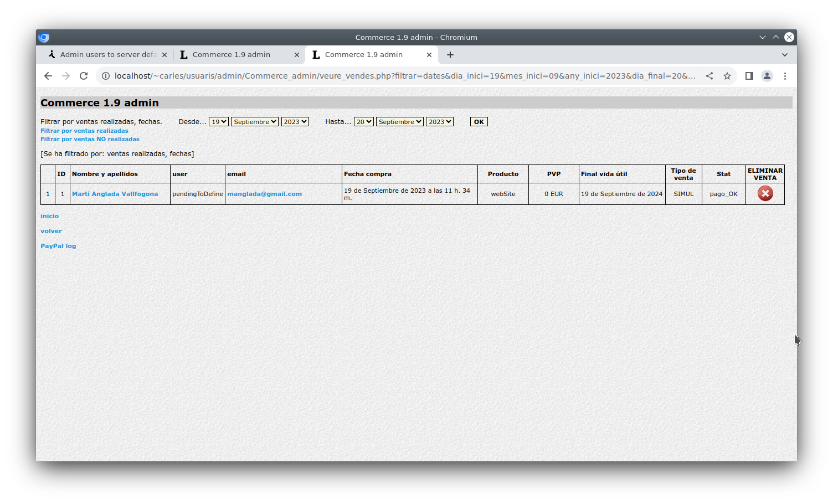Click the red delete sale icon
The image size is (833, 504).
pyautogui.click(x=765, y=193)
